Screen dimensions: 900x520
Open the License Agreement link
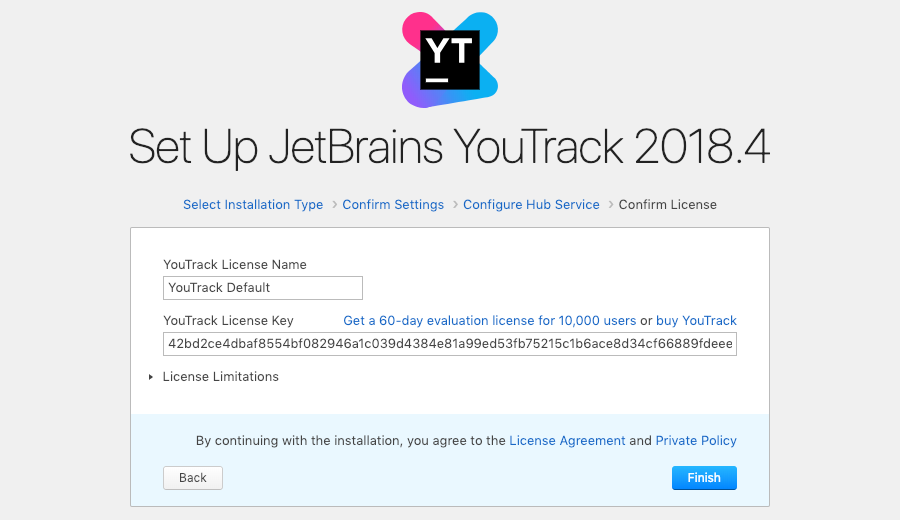(x=567, y=440)
